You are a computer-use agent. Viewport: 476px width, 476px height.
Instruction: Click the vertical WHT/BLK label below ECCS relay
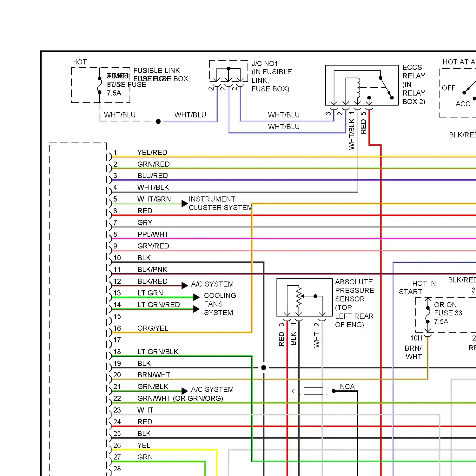tap(352, 134)
